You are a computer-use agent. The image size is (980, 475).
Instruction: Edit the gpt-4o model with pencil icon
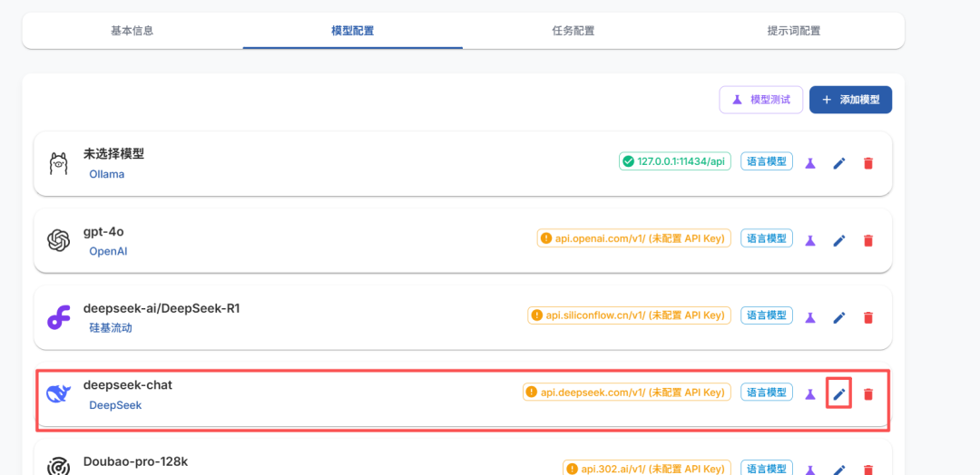(x=839, y=240)
